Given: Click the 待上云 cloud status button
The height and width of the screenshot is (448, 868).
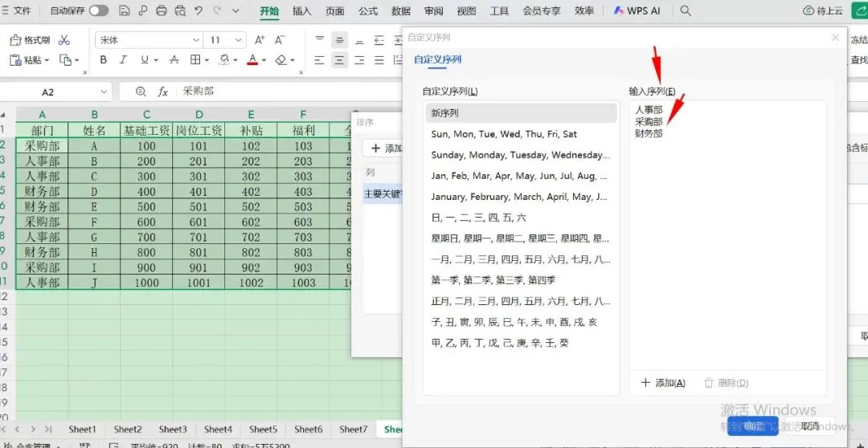Looking at the screenshot, I should (x=823, y=10).
